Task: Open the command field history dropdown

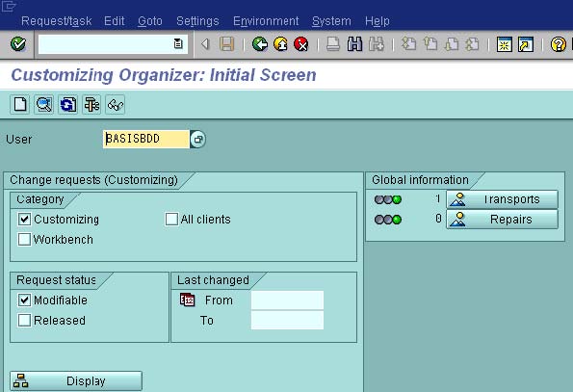Action: click(178, 44)
